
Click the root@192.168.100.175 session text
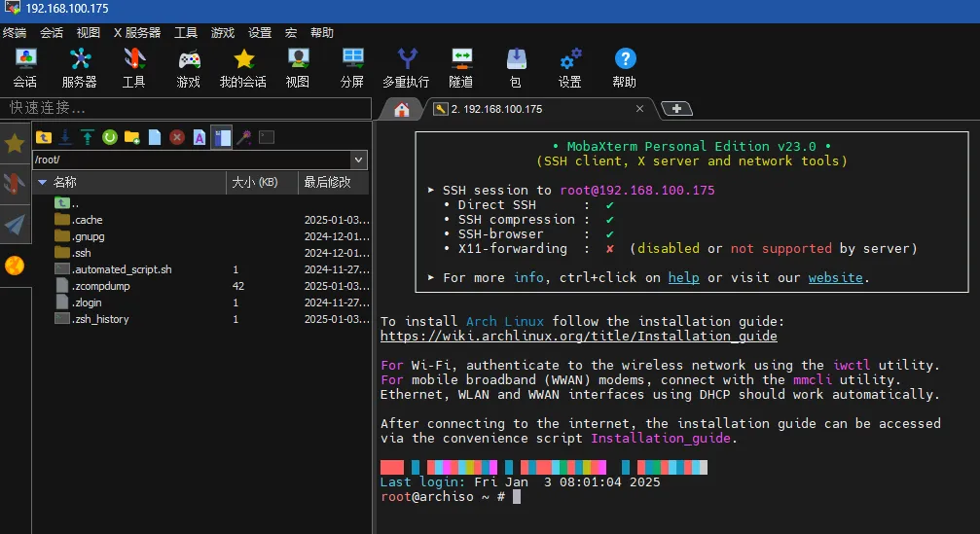point(636,191)
